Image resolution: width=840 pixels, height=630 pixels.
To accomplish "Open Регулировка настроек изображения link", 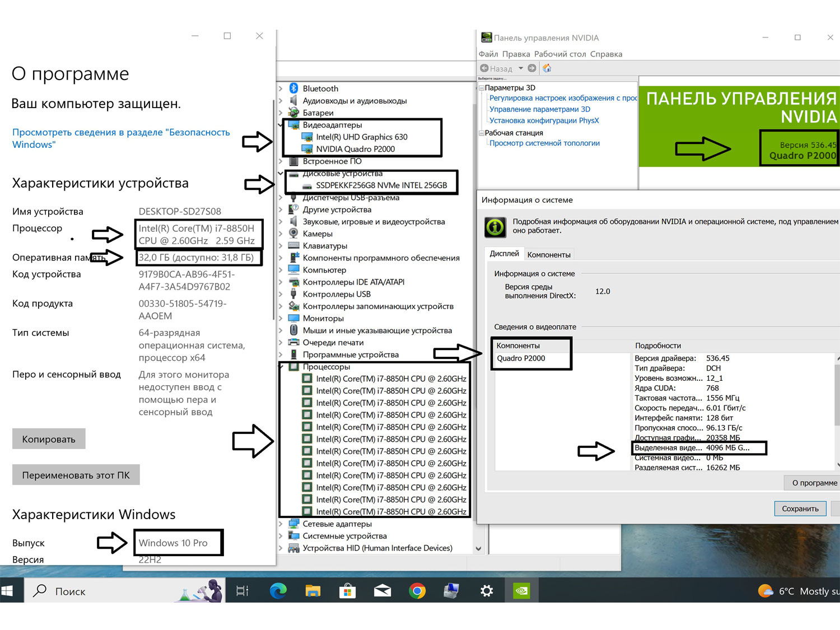I will coord(563,98).
